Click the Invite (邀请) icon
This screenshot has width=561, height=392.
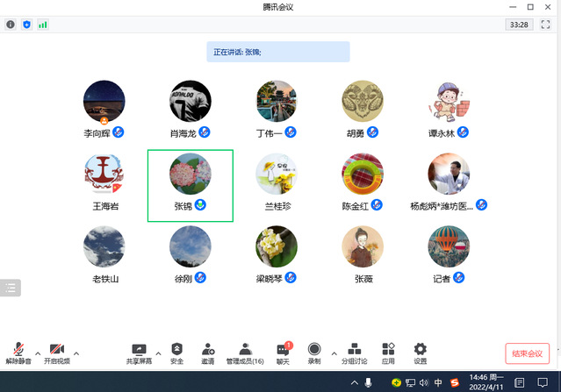pos(207,353)
